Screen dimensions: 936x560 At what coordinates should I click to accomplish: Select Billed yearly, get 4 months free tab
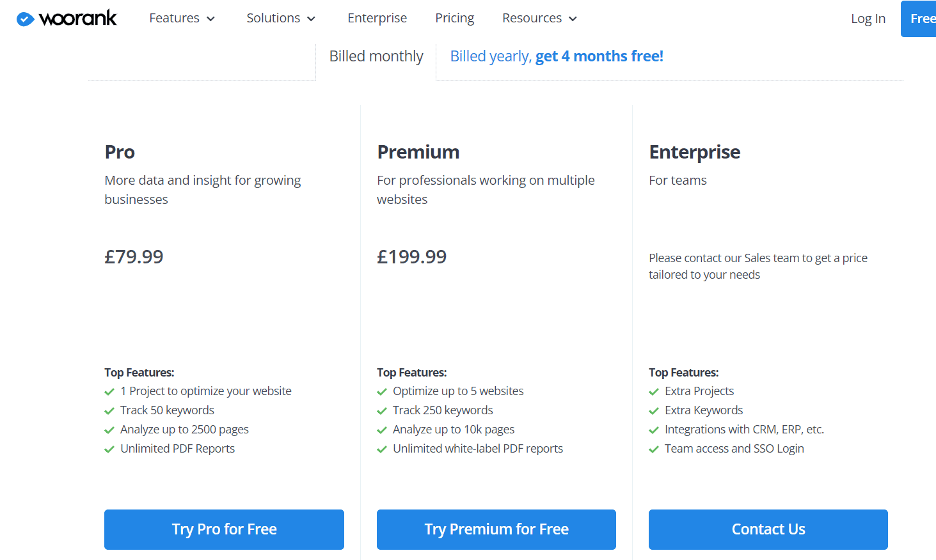coord(557,56)
